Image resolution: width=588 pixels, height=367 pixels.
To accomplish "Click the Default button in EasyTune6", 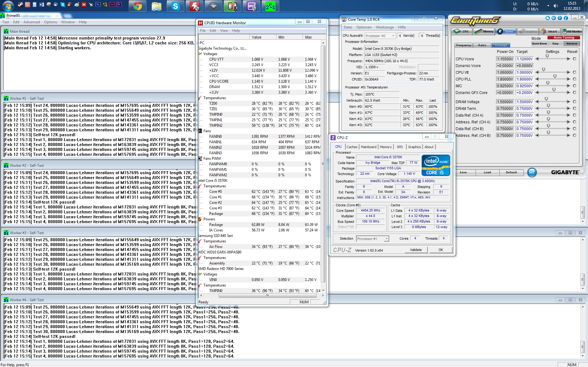I will click(x=511, y=172).
